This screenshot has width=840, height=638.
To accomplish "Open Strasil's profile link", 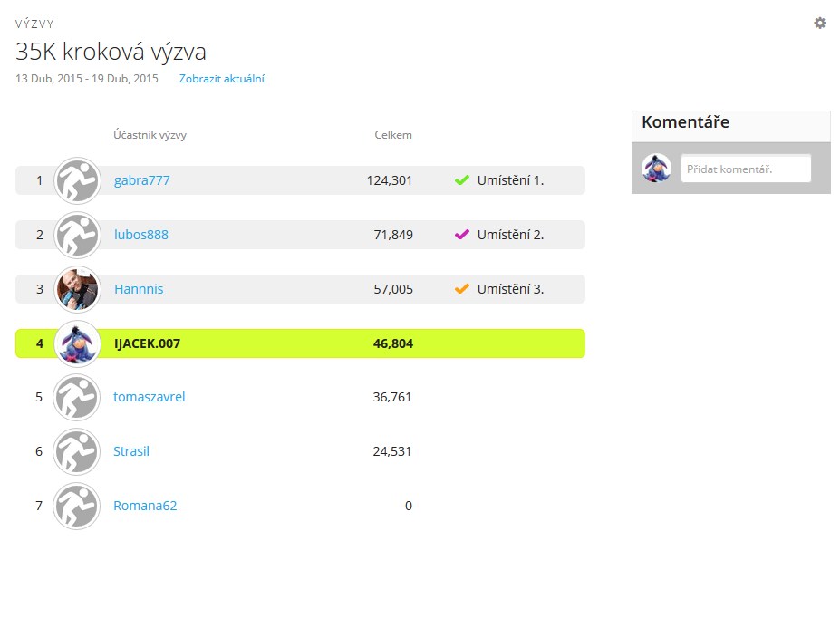I will tap(131, 451).
